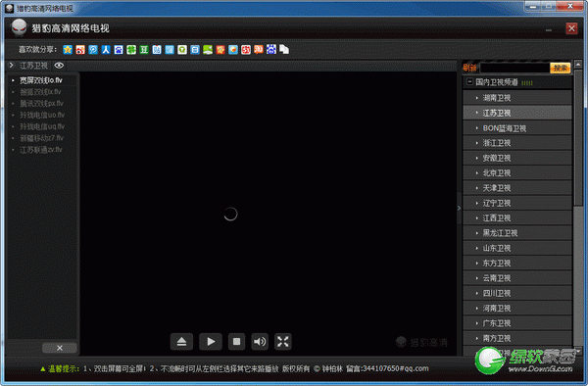Share to Tieba with the 贴 icon
This screenshot has width=588, height=386.
pos(157,49)
